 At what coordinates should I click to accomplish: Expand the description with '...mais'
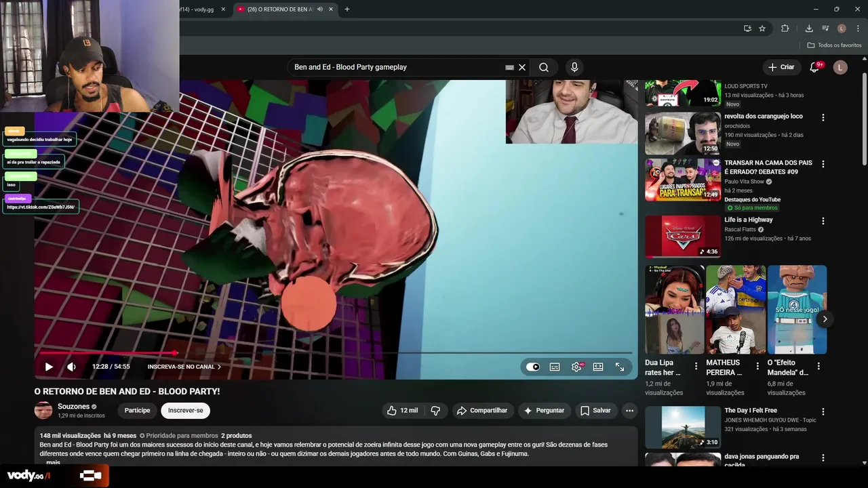(52, 462)
